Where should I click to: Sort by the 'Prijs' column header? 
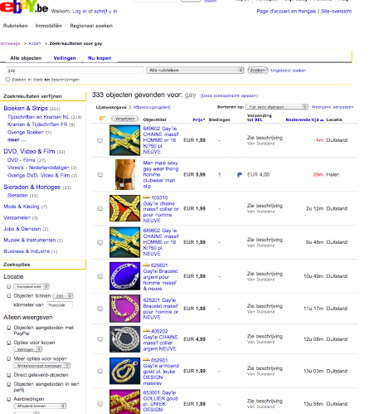(x=199, y=120)
